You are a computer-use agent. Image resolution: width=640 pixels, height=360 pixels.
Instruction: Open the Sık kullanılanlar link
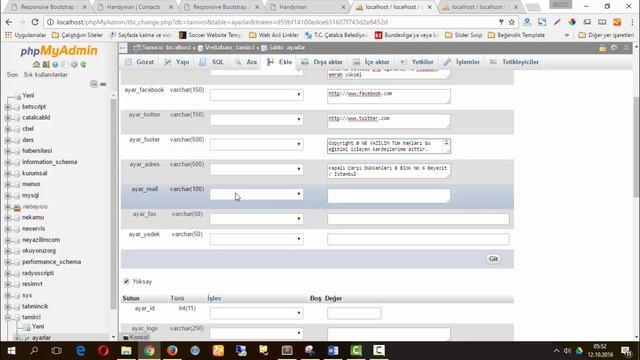[x=45, y=75]
